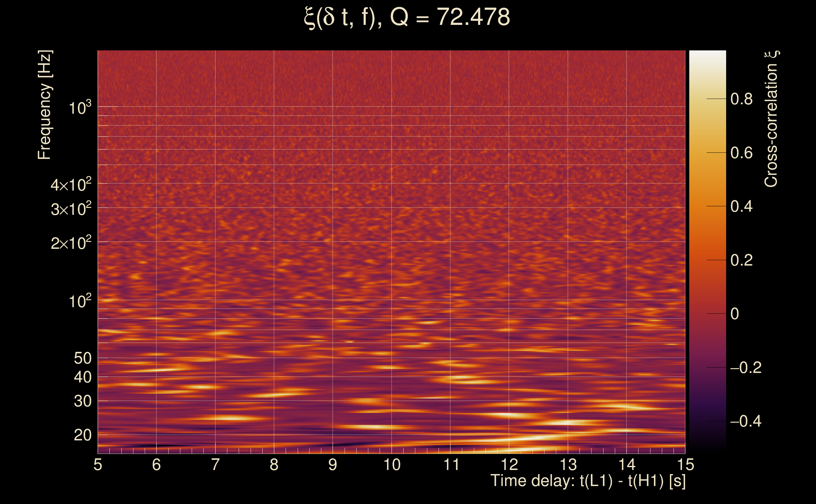The width and height of the screenshot is (816, 504).
Task: Click the 0.8 colorbar tick label
Action: pos(741,99)
